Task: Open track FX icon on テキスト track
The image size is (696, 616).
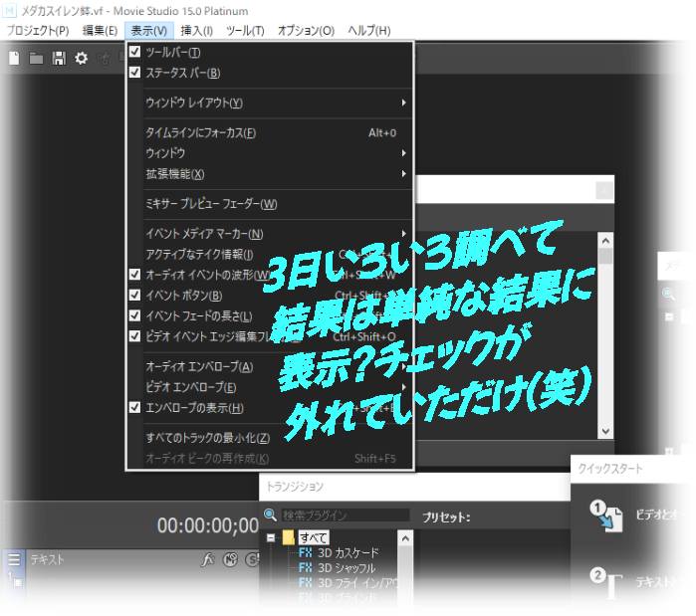Action: (207, 559)
